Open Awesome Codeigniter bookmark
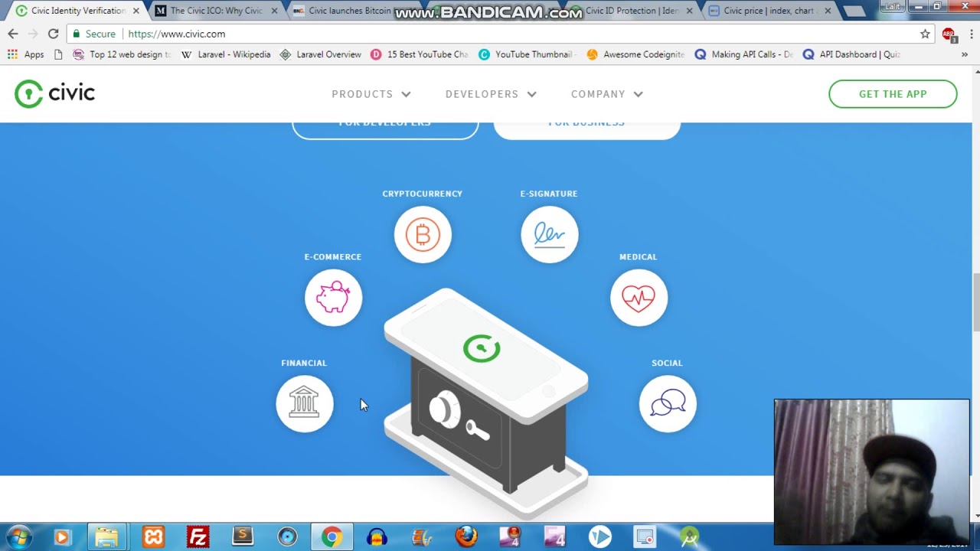This screenshot has width=980, height=551. click(x=635, y=54)
